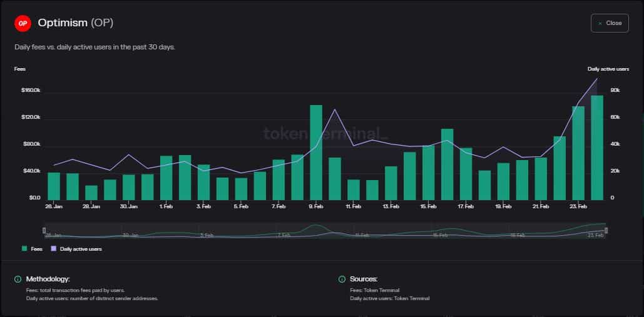Click the rightmost, tallest green fee bar
This screenshot has width=644, height=317.
[x=597, y=148]
